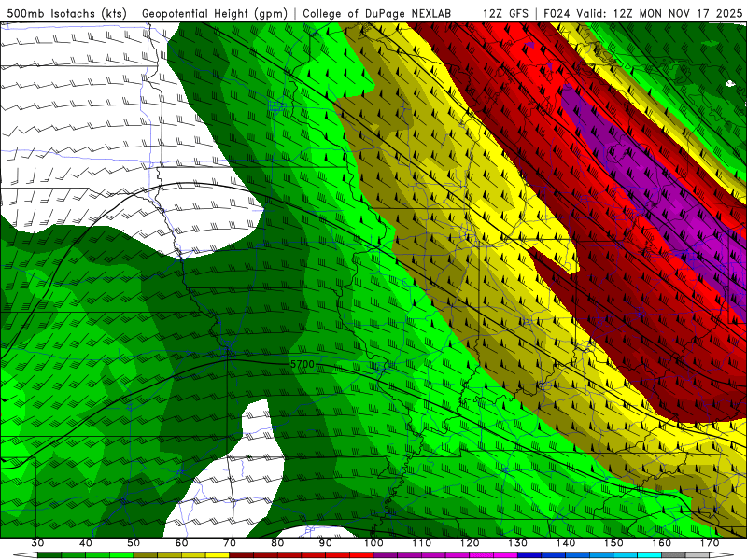The width and height of the screenshot is (747, 560).
Task: Click the "Geopotential Height (gpm)" header label
Action: pyautogui.click(x=217, y=14)
